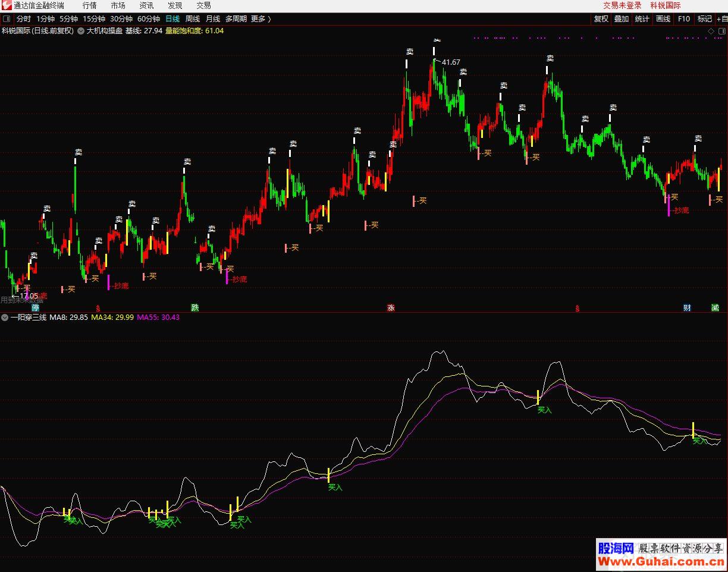Open the 更多 periods dropdown

pyautogui.click(x=261, y=19)
